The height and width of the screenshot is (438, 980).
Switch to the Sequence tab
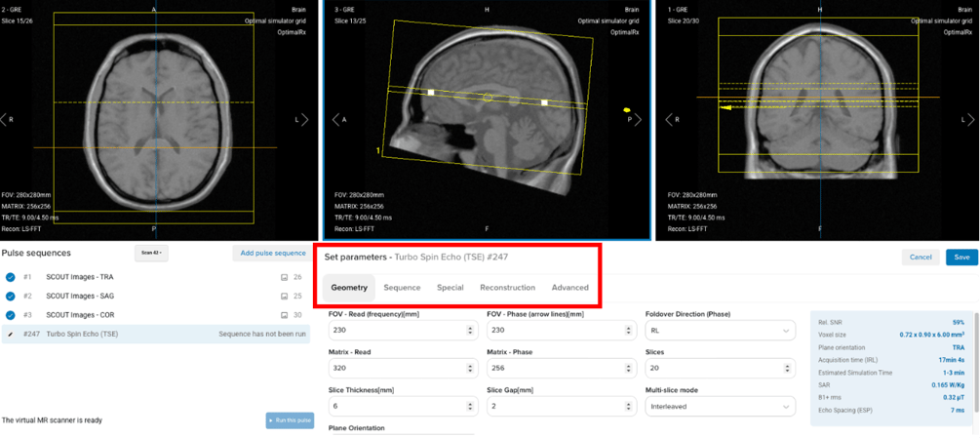(x=402, y=288)
